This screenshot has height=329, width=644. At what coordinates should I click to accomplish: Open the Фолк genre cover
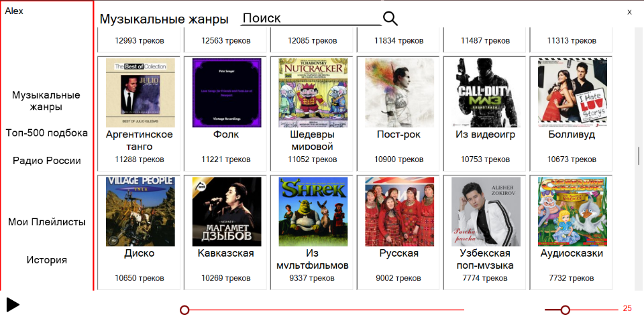(x=227, y=92)
